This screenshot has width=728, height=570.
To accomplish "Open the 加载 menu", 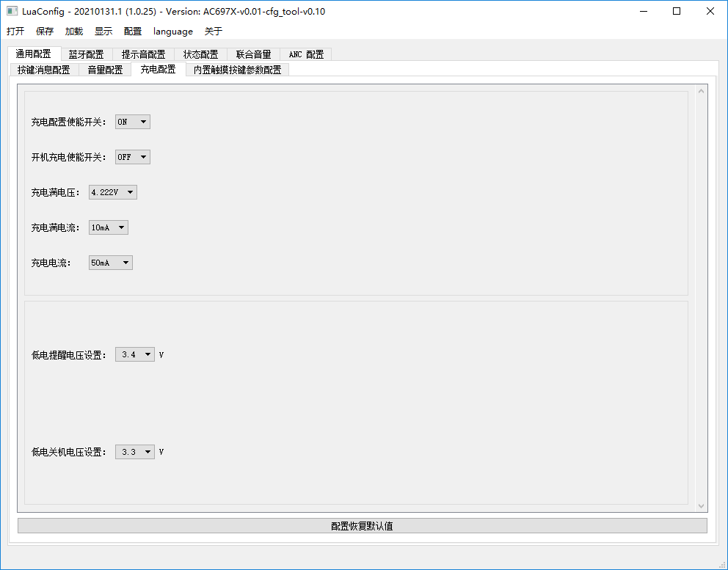I will [74, 31].
